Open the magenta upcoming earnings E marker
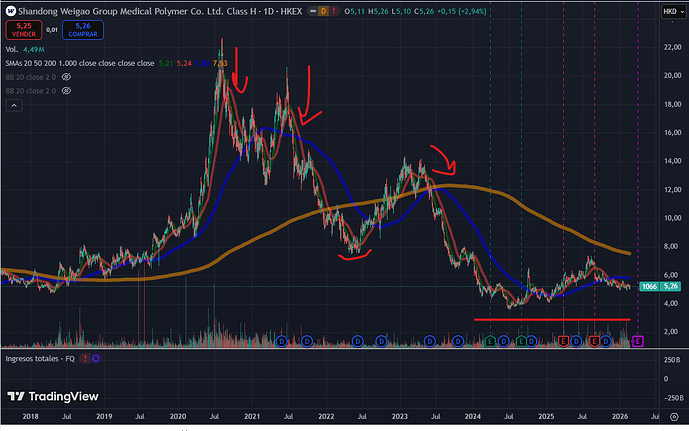Image resolution: width=689 pixels, height=431 pixels. (638, 341)
